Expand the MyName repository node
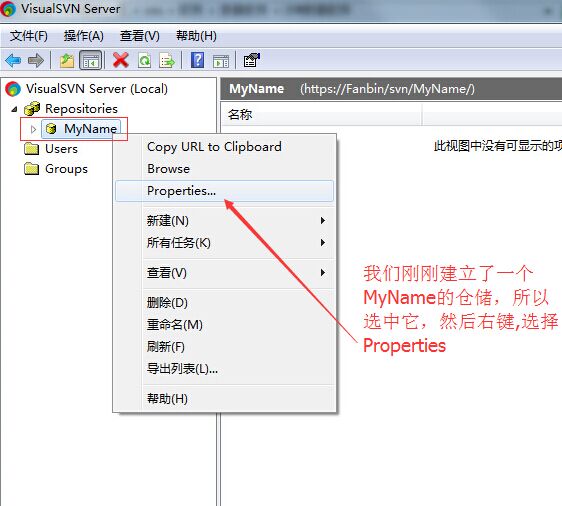 click(x=33, y=129)
